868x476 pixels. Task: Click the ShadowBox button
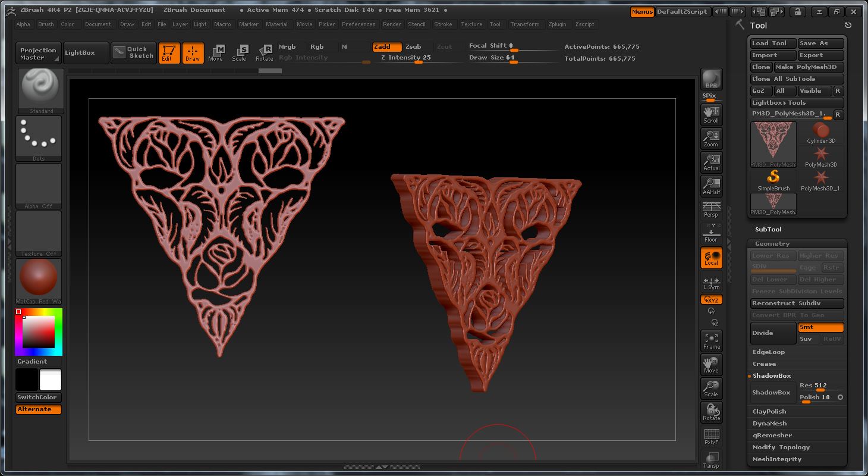772,393
